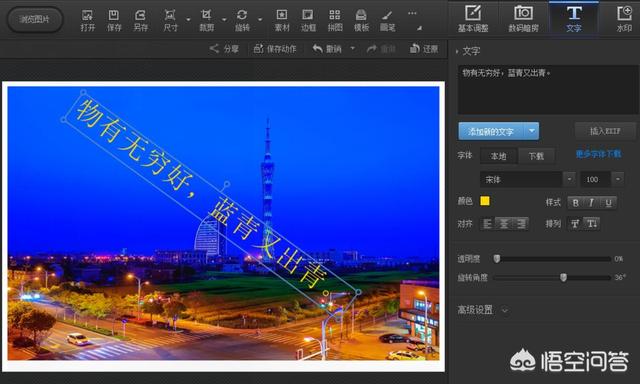Image resolution: width=640 pixels, height=384 pixels.
Task: Click the 旋转角度 rotation slider handle
Action: point(563,277)
